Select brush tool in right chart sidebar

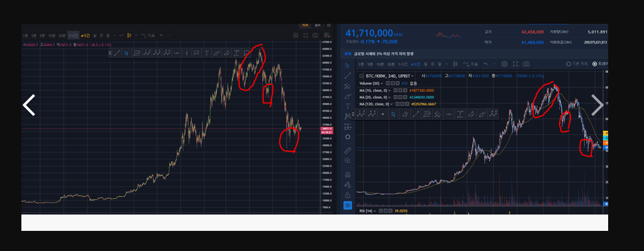point(347,96)
